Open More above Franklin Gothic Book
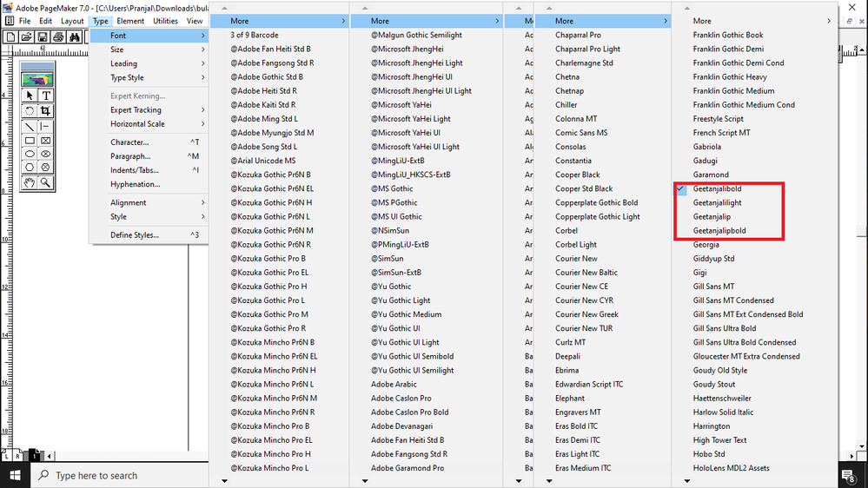 pyautogui.click(x=754, y=21)
